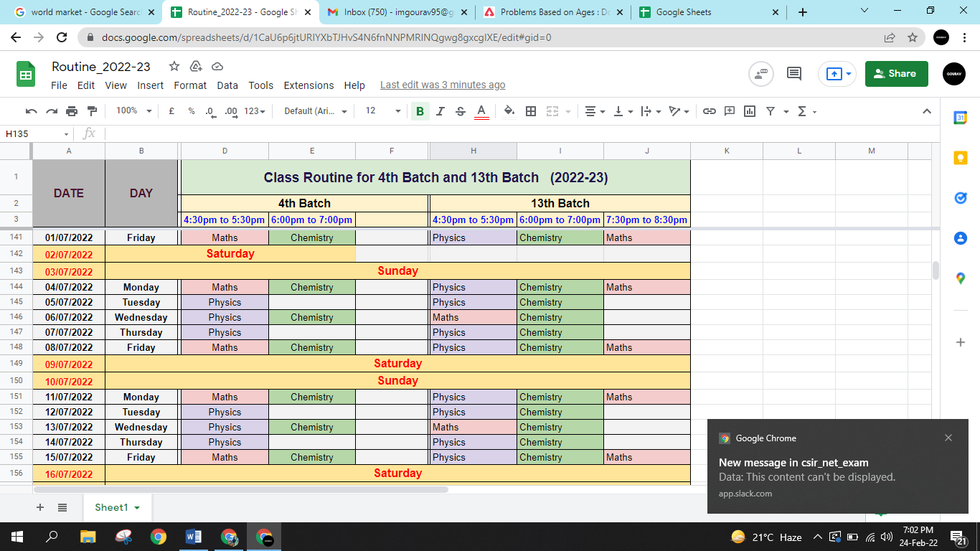Open text wrapping dropdown
The width and height of the screenshot is (980, 551).
[x=651, y=111]
